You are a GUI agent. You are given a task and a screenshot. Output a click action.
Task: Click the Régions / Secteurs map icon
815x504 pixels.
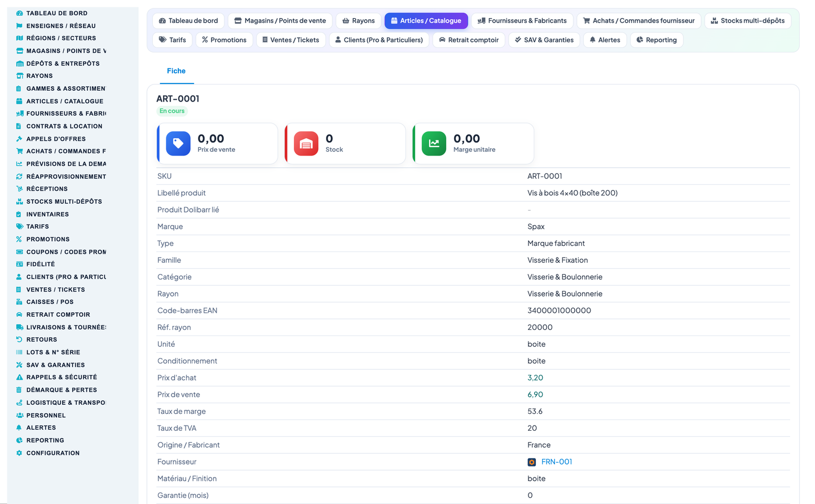[20, 38]
